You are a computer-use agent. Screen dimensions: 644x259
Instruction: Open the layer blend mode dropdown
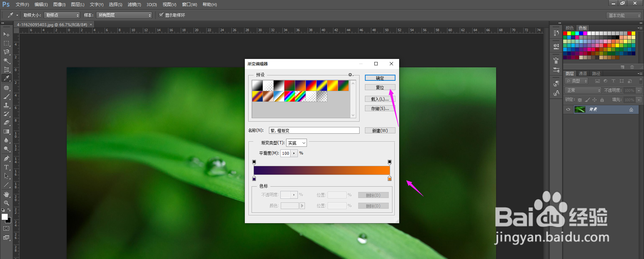pyautogui.click(x=583, y=90)
